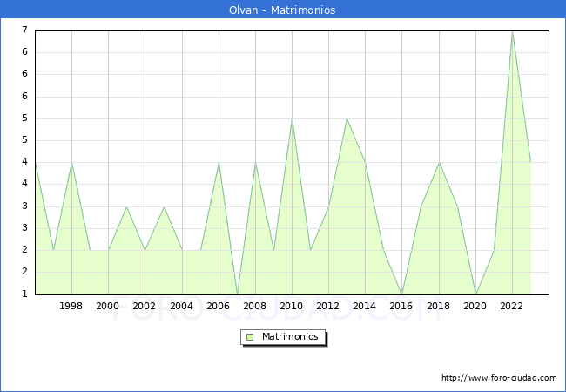The width and height of the screenshot is (566, 392).
Task: Click the chart title Olvan - Matrimonios
Action: (x=283, y=10)
